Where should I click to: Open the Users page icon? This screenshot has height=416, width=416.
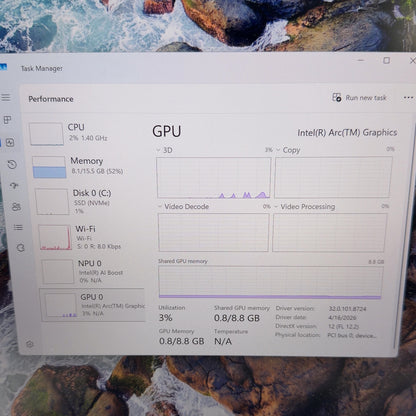click(x=16, y=207)
